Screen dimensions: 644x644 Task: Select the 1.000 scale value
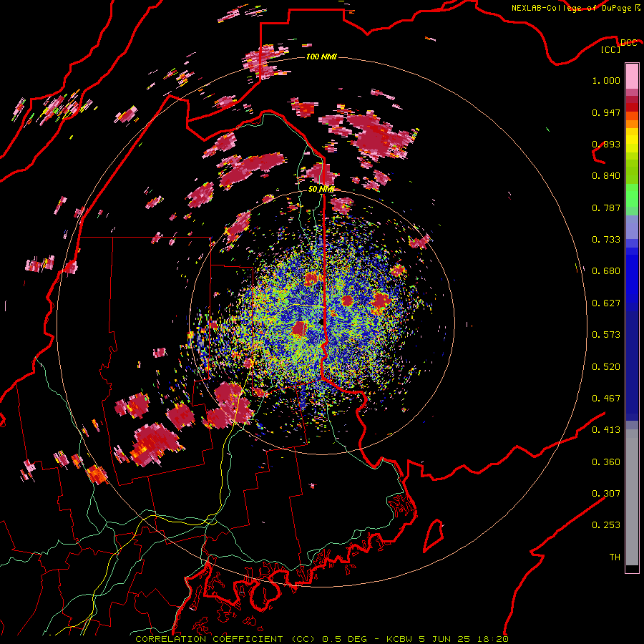[606, 80]
